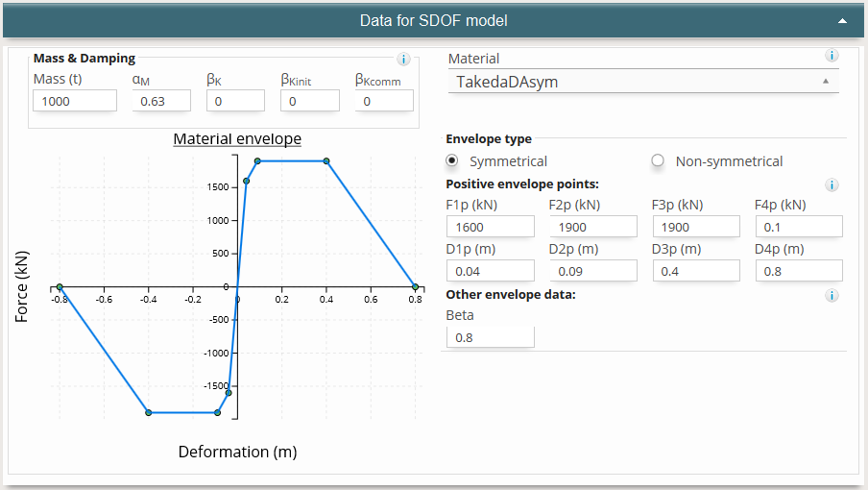
Task: Collapse the Data for SDOF model panel
Action: pos(842,20)
